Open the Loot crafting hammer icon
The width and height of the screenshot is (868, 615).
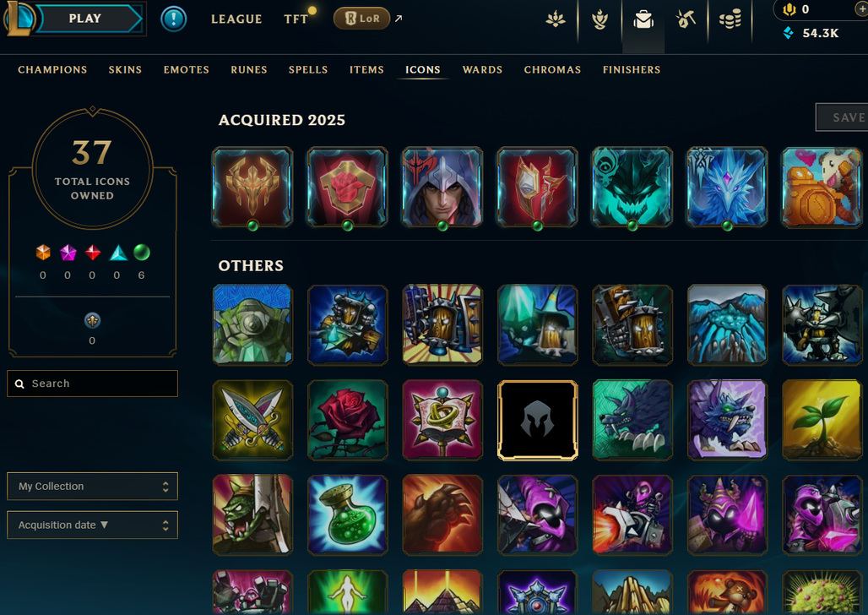click(686, 20)
